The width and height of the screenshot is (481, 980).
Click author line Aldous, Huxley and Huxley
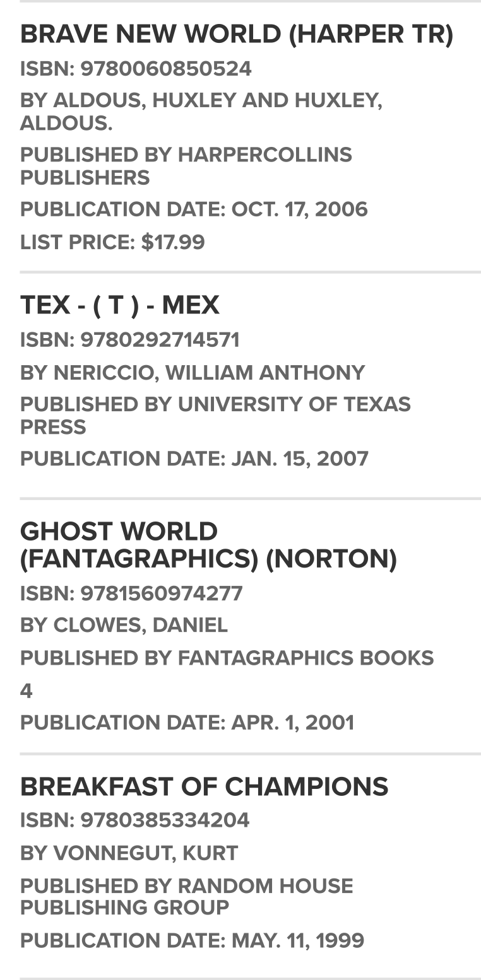(x=201, y=112)
